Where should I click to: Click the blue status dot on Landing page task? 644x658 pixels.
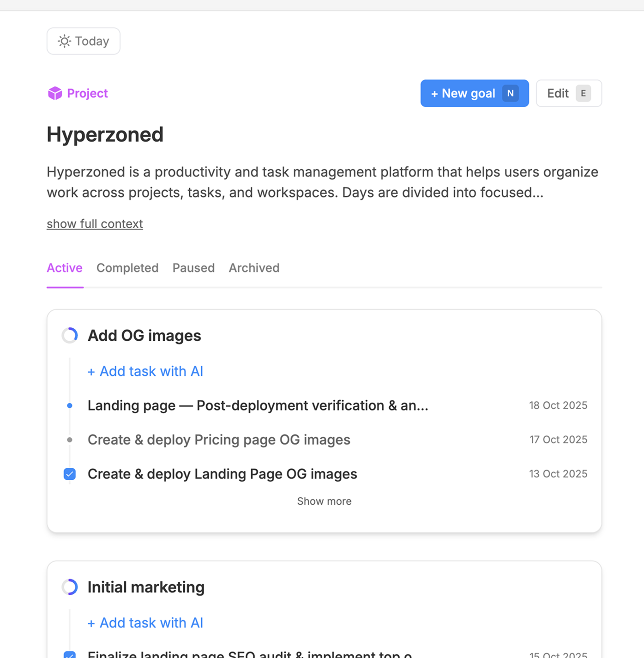pyautogui.click(x=69, y=405)
